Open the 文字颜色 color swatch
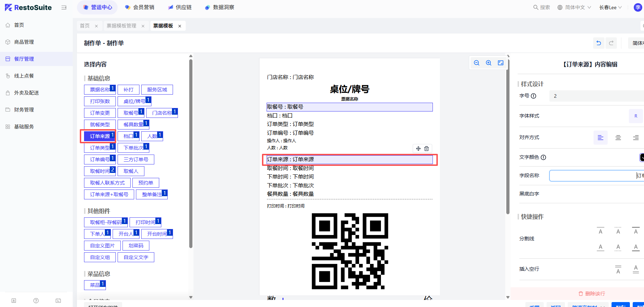Viewport: 644px width, 307px height. [x=642, y=157]
